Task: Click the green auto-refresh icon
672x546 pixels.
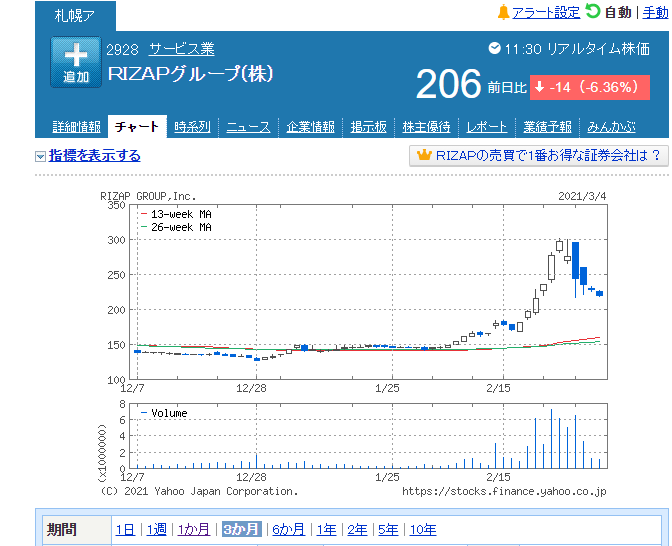Action: click(x=593, y=11)
